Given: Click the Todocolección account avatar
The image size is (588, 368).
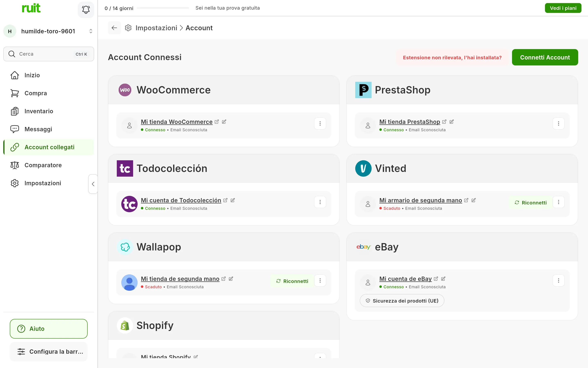Looking at the screenshot, I should click(129, 204).
